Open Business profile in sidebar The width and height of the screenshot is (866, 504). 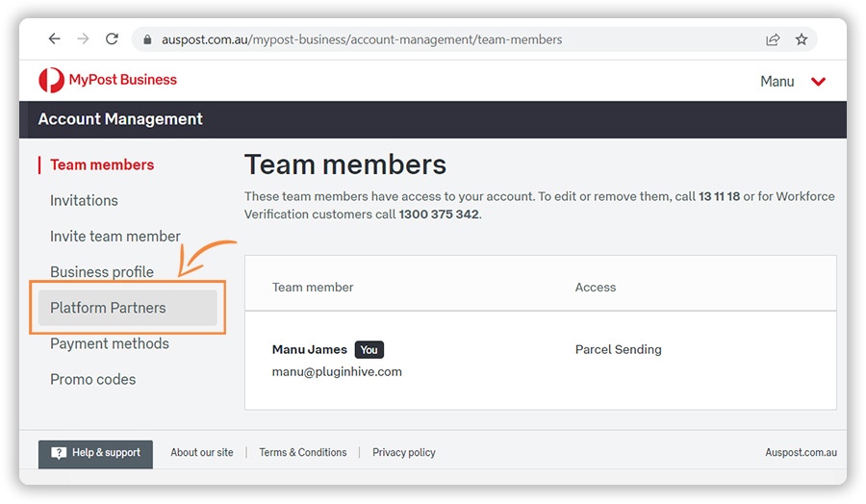(x=102, y=272)
